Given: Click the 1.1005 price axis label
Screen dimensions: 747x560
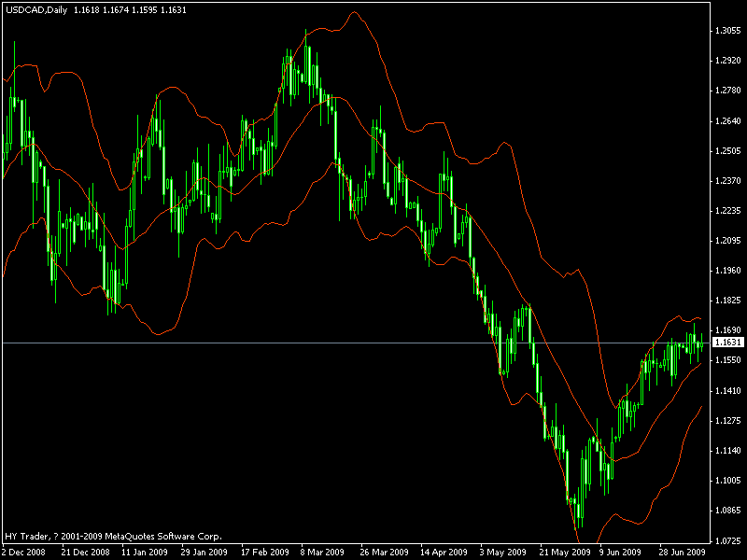Looking at the screenshot, I should pyautogui.click(x=728, y=481).
